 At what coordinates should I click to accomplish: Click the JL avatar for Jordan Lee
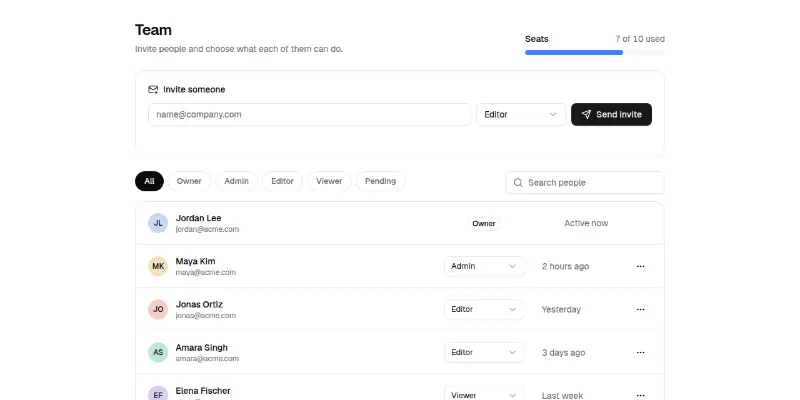tap(158, 223)
